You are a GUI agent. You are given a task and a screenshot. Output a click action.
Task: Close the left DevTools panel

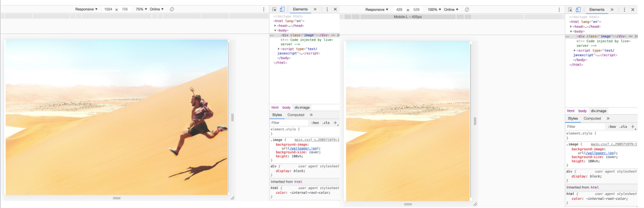point(335,9)
